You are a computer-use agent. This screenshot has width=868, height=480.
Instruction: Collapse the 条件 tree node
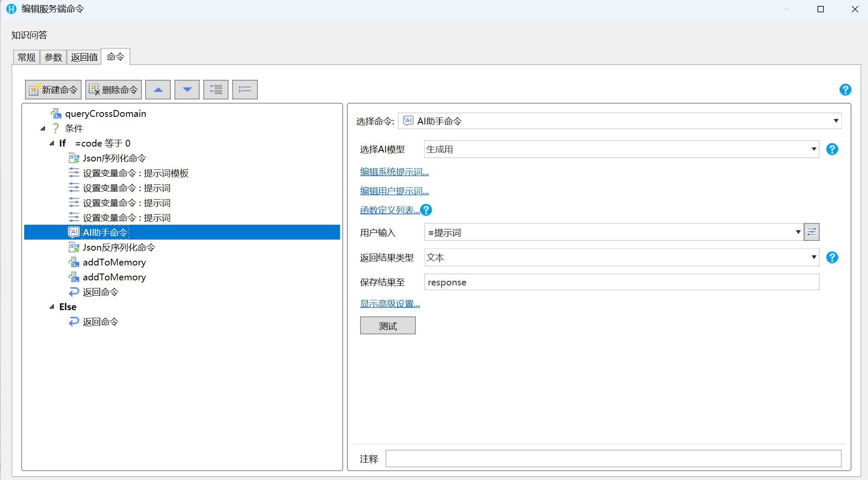(43, 128)
